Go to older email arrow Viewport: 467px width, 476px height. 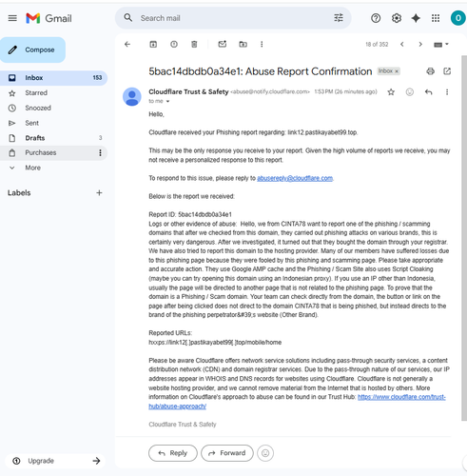(x=420, y=44)
